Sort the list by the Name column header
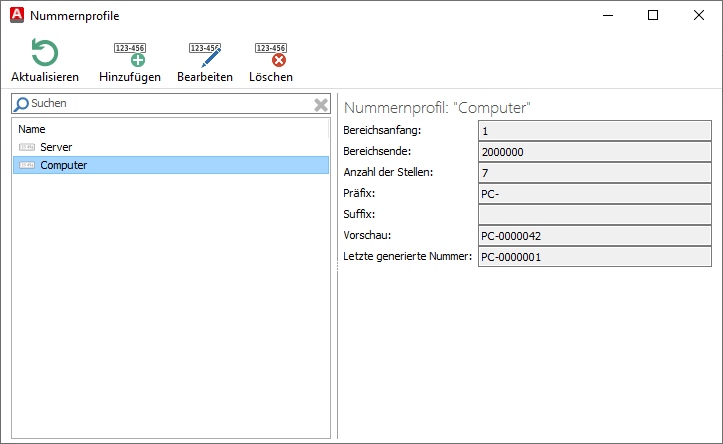723x444 pixels. click(171, 129)
